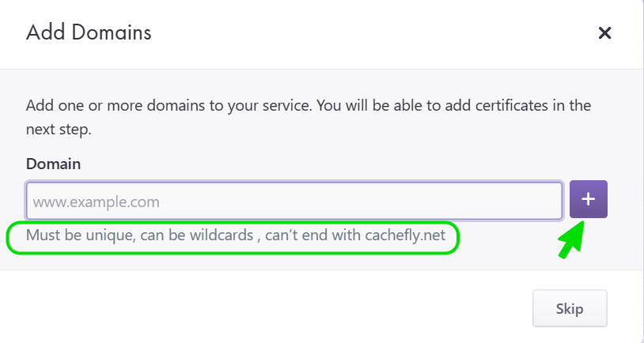Close the Add Domains dialog

pos(605,32)
